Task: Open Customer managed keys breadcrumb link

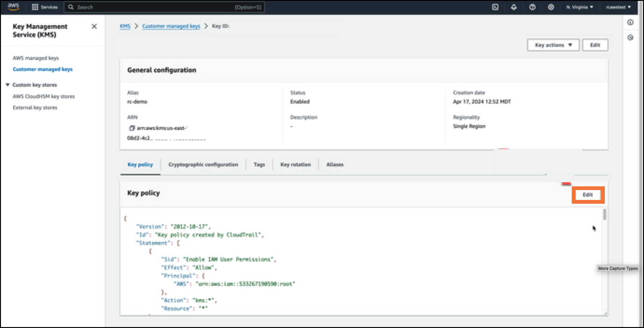Action: (x=171, y=26)
